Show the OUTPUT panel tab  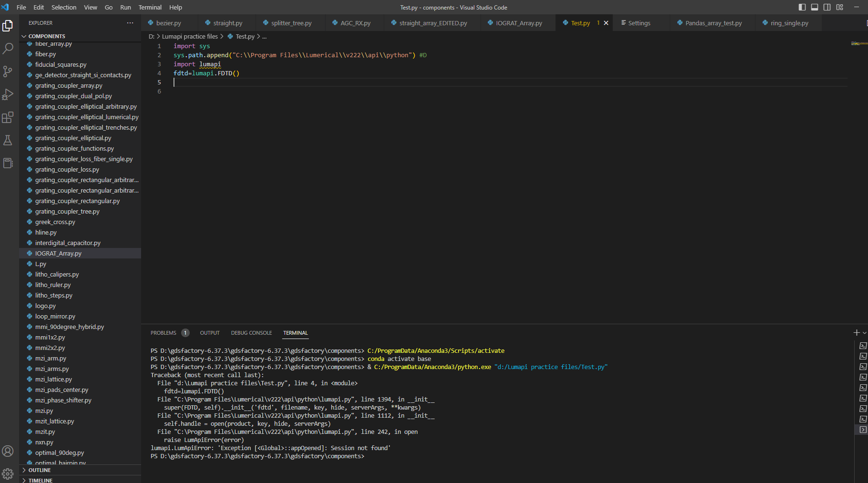(210, 333)
